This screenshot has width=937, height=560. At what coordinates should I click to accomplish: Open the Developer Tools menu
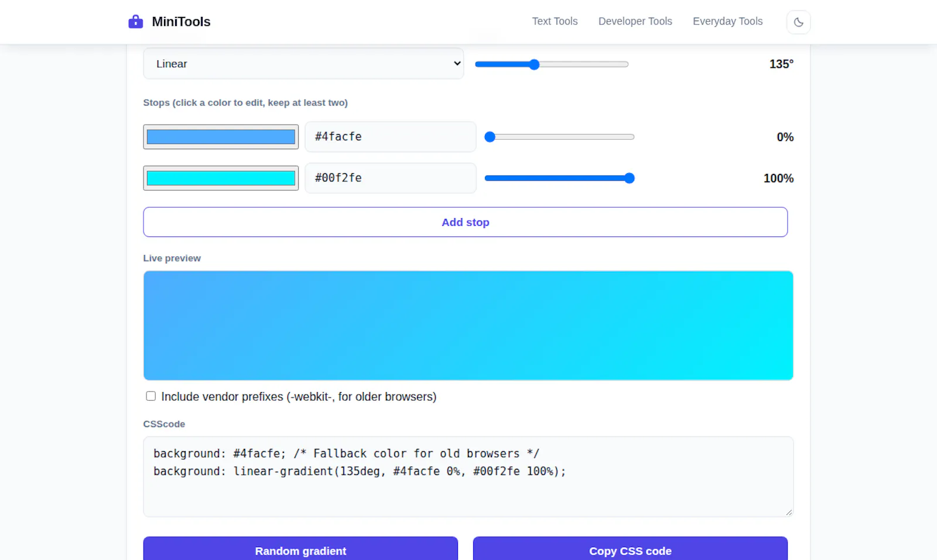click(x=635, y=21)
